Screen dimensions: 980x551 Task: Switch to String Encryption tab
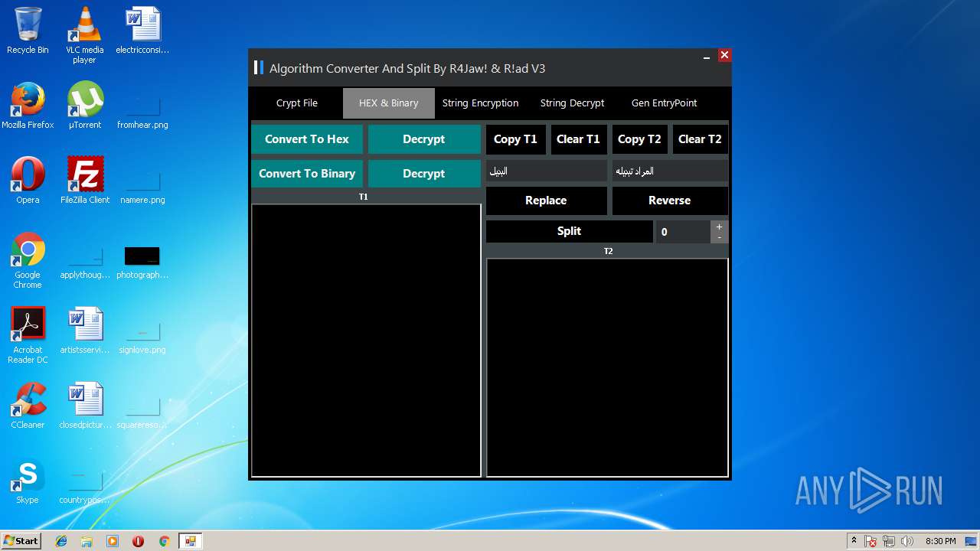coord(481,103)
